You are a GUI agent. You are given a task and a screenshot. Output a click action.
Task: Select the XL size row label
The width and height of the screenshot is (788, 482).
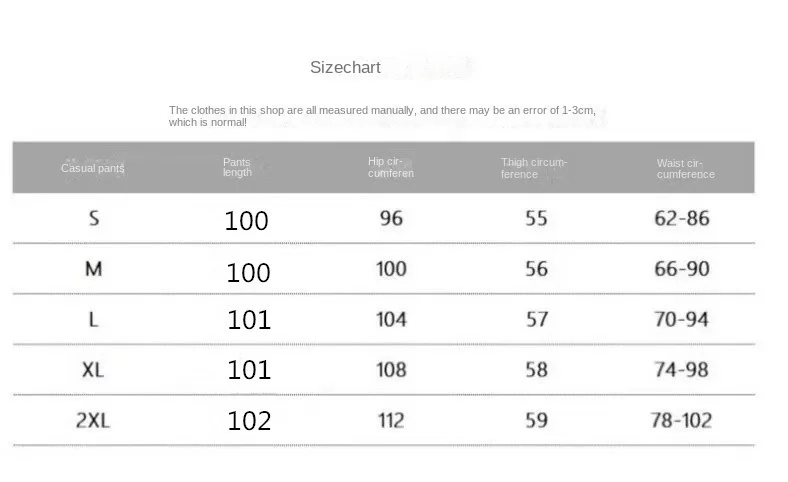(93, 370)
